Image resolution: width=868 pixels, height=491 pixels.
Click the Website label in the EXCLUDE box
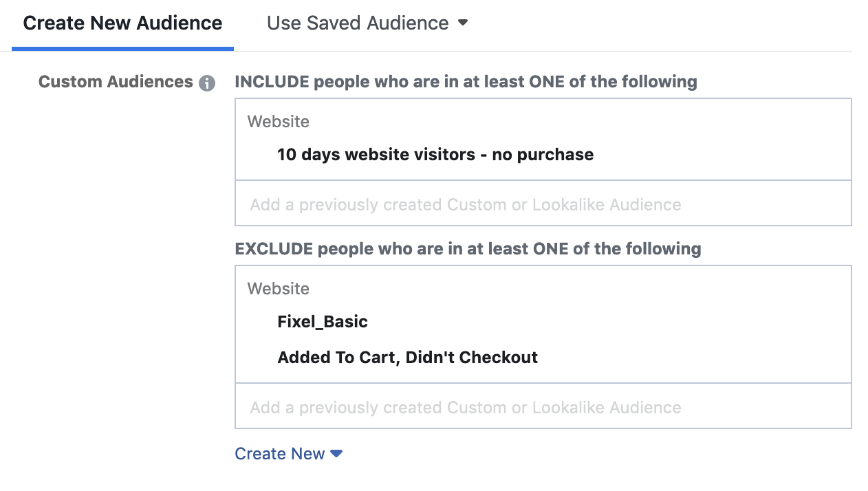click(278, 289)
